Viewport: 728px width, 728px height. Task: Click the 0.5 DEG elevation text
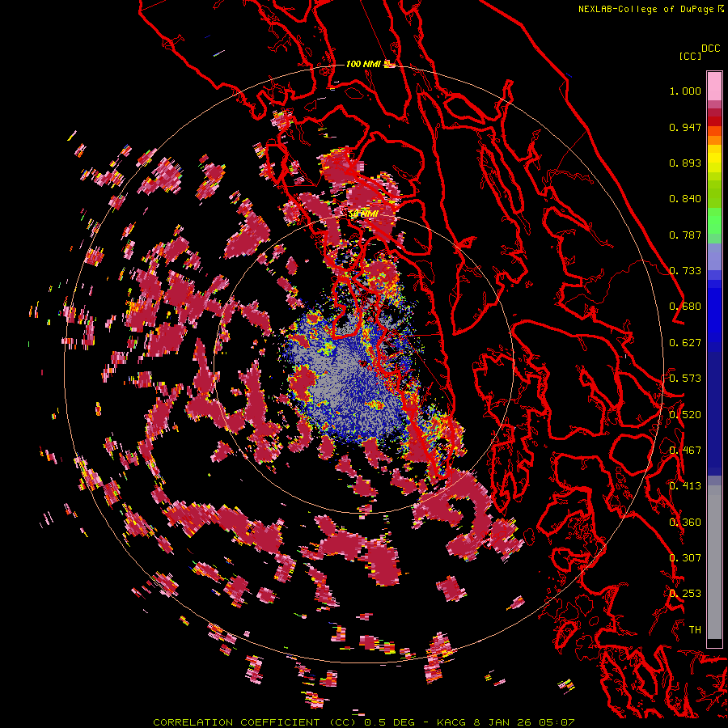(x=392, y=722)
